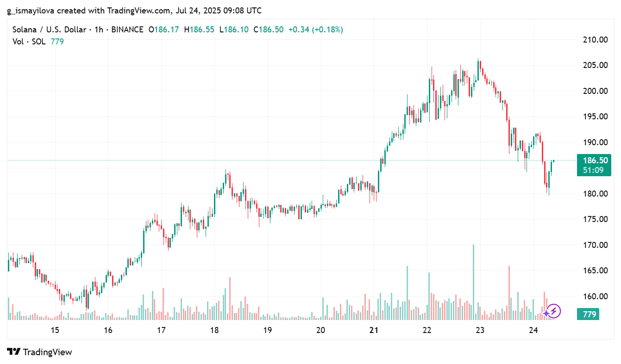Select the Solana / U.S. Dollar symbol title
Image resolution: width=621 pixels, height=364 pixels.
[x=49, y=30]
